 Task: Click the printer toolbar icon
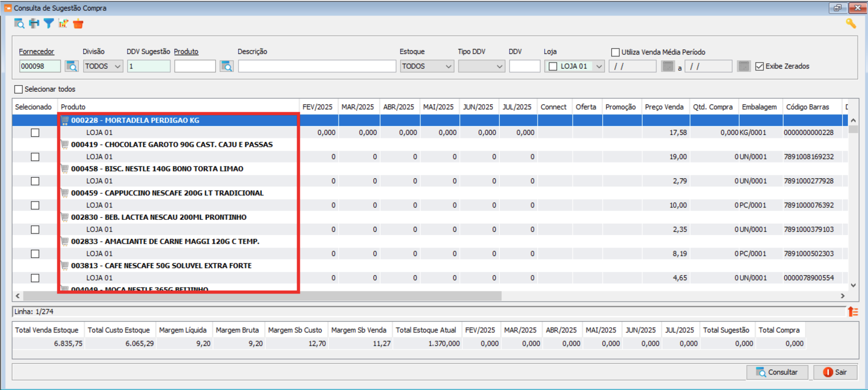34,24
